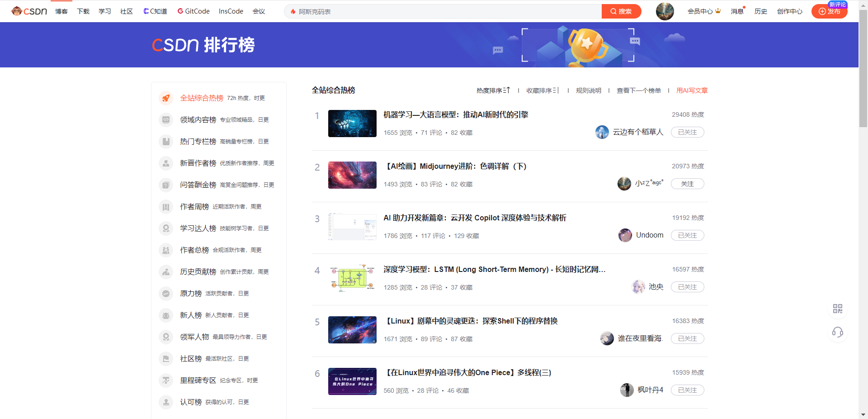Click author avatar of 谁在夜里看海
This screenshot has width=868, height=419.
tap(607, 338)
